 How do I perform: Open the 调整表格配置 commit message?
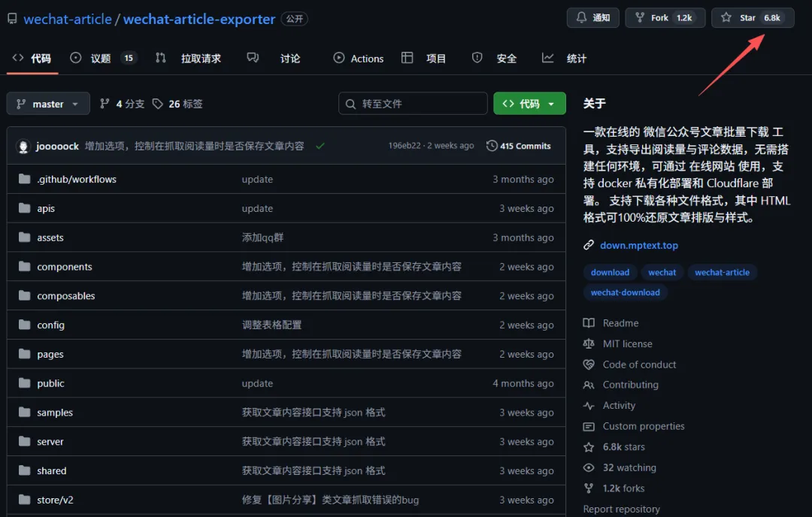tap(271, 325)
